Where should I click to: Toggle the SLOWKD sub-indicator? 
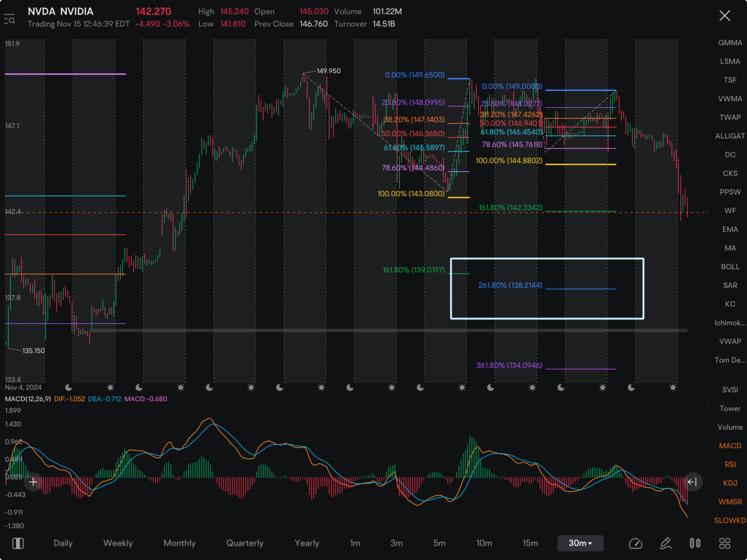click(730, 520)
